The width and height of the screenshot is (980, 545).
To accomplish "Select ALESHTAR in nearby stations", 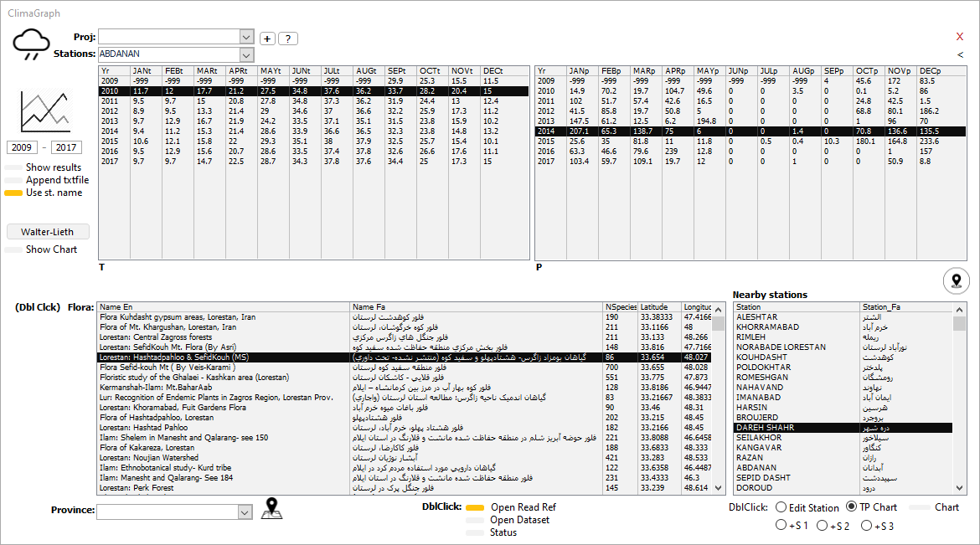I will (843, 317).
